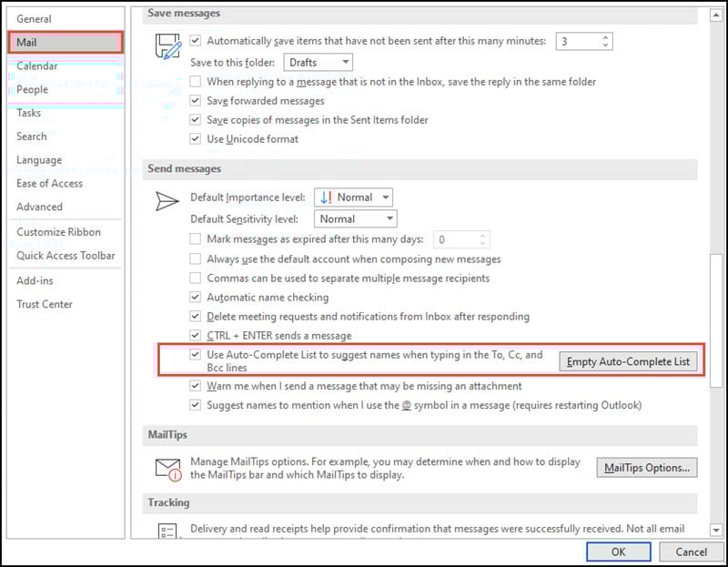This screenshot has height=567, width=728.
Task: Confirm settings with OK button
Action: (x=619, y=552)
